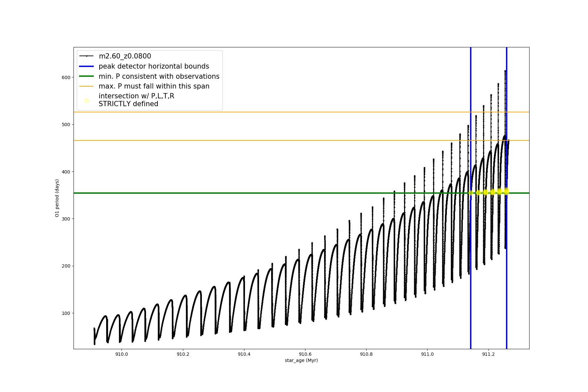Click the green line swatch in the legend
The image size is (588, 392).
pyautogui.click(x=87, y=76)
